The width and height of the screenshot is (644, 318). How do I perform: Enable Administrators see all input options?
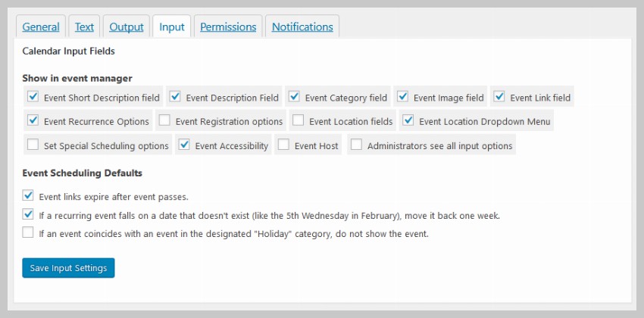click(356, 145)
